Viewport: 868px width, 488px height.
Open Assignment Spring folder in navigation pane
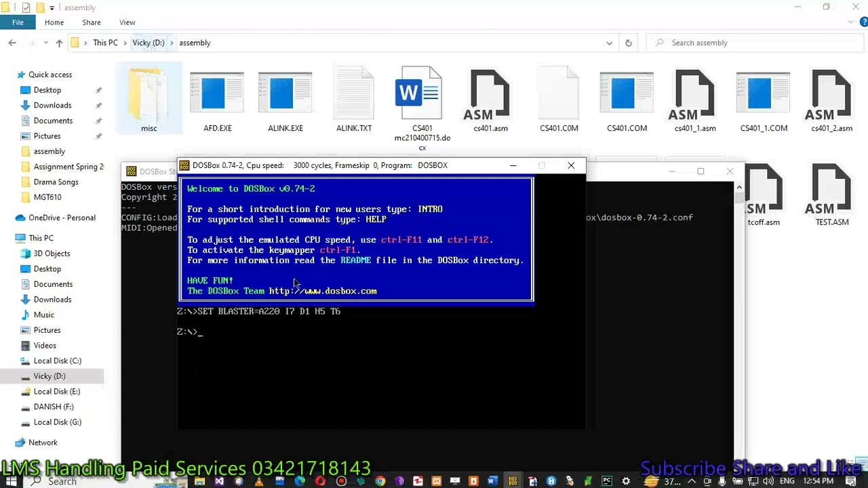pos(68,167)
